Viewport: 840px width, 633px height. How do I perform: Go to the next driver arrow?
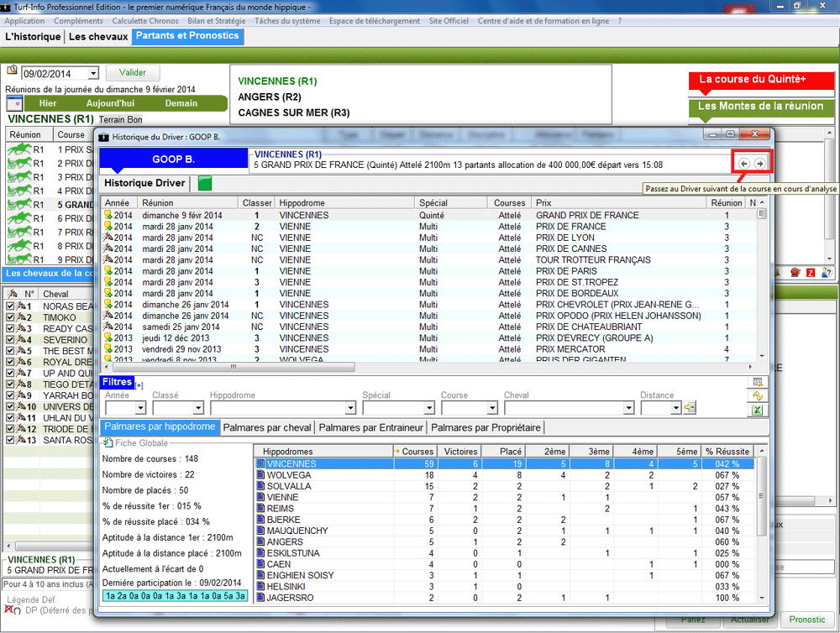pos(759,164)
